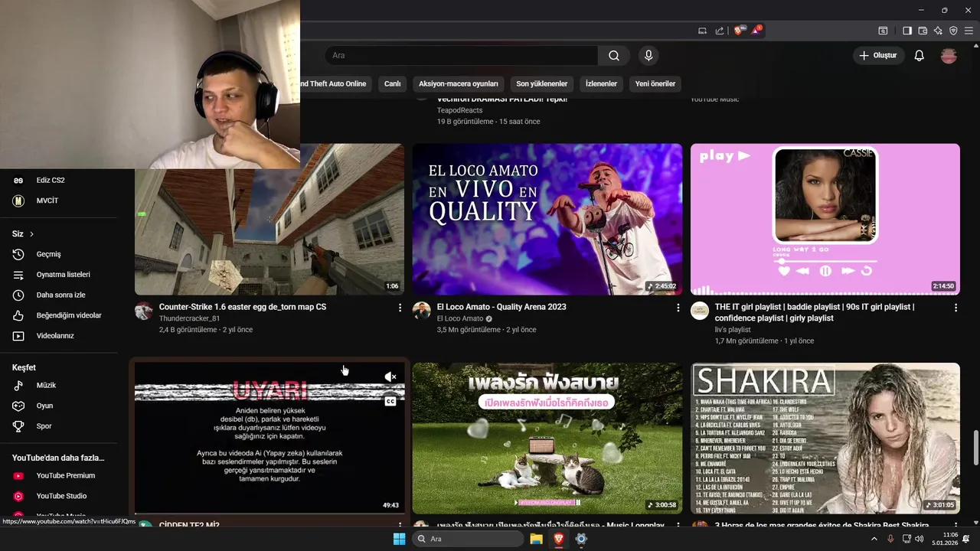Open the Shakira greatest hits thumbnail
980x551 pixels.
pyautogui.click(x=825, y=438)
